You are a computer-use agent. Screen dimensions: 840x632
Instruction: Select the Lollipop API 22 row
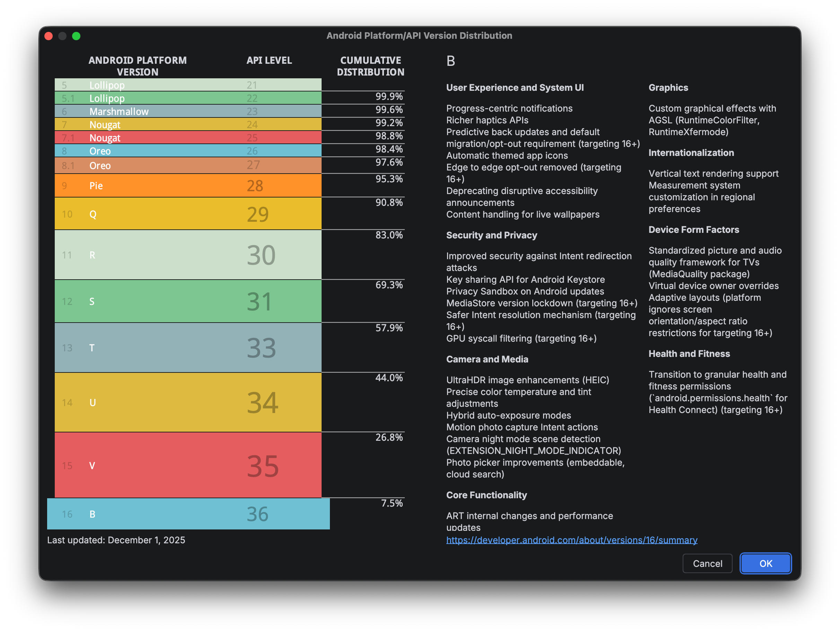(x=188, y=98)
